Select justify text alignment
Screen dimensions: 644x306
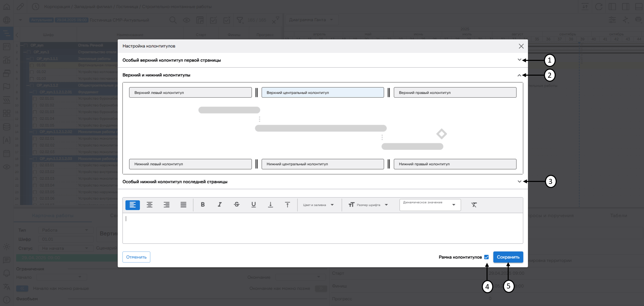pyautogui.click(x=183, y=205)
